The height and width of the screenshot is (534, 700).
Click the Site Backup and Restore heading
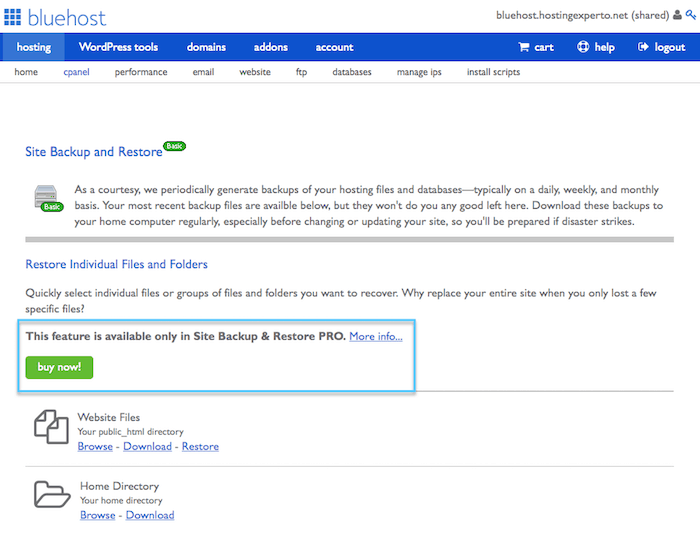(94, 152)
